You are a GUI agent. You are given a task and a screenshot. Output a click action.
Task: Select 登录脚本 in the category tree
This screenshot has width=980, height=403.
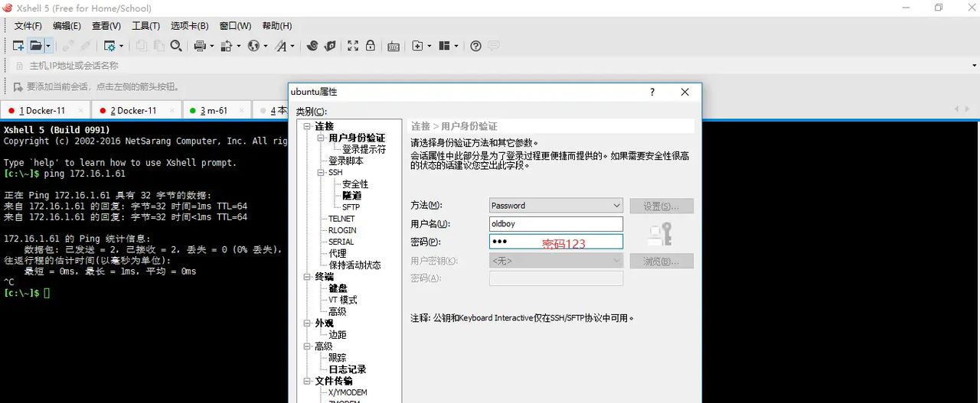346,161
